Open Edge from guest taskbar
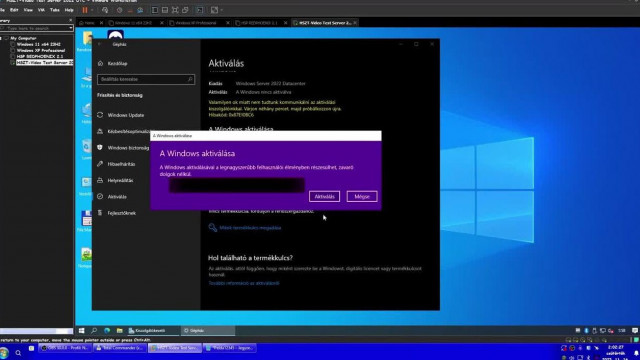The image size is (640, 360). pyautogui.click(x=107, y=331)
